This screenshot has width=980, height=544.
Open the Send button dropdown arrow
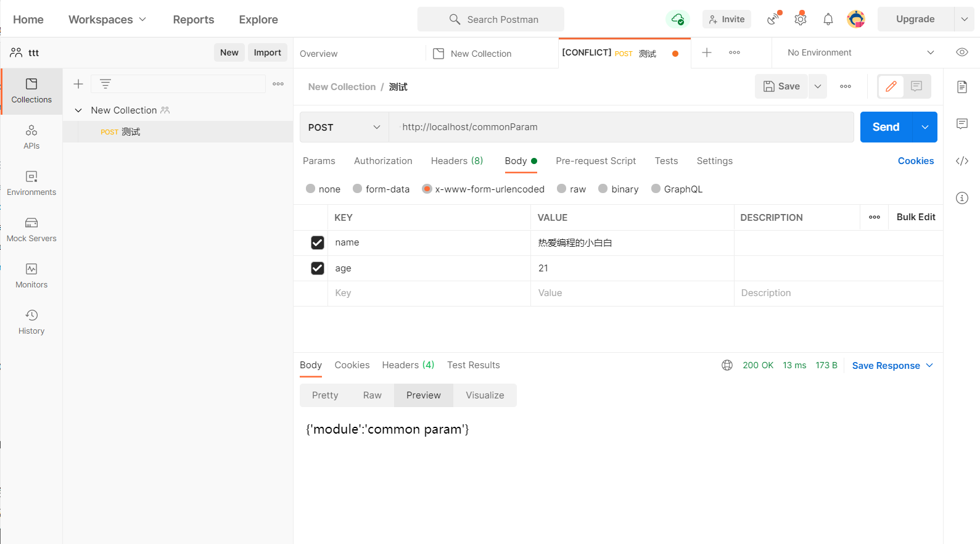[925, 127]
